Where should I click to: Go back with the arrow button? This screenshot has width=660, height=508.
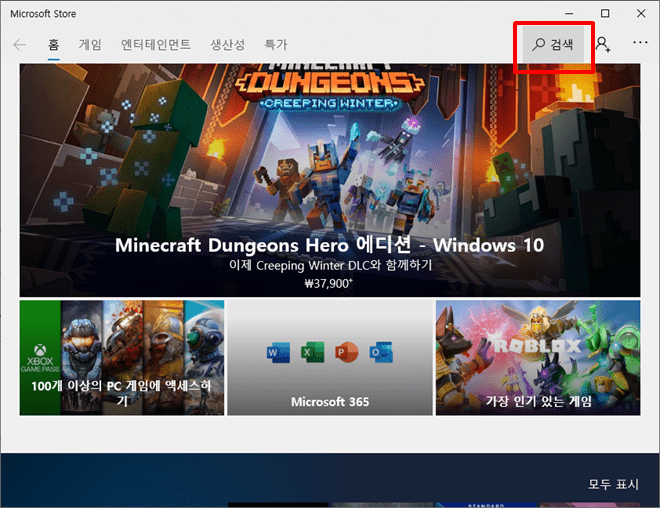[x=20, y=44]
